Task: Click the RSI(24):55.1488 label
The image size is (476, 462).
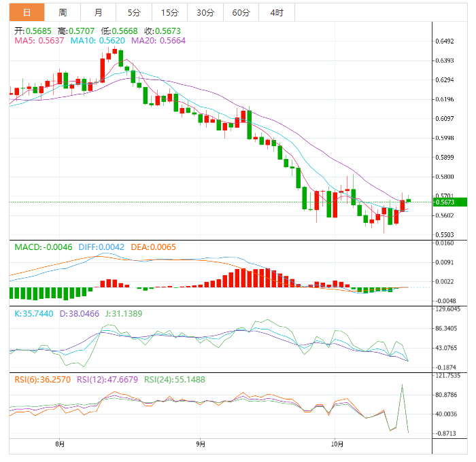Action: point(175,380)
